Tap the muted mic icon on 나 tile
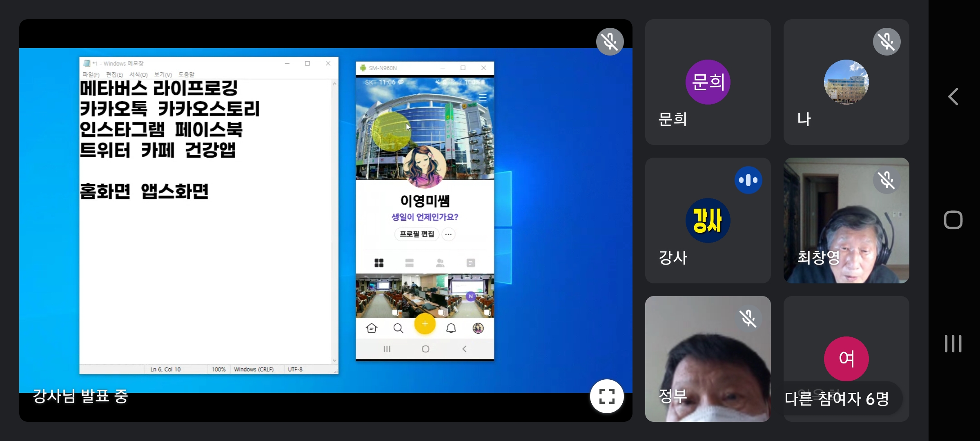This screenshot has width=980, height=441. 887,42
